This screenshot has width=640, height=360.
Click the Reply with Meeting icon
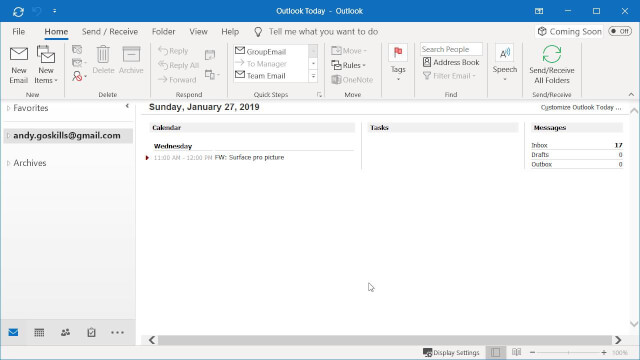[210, 55]
